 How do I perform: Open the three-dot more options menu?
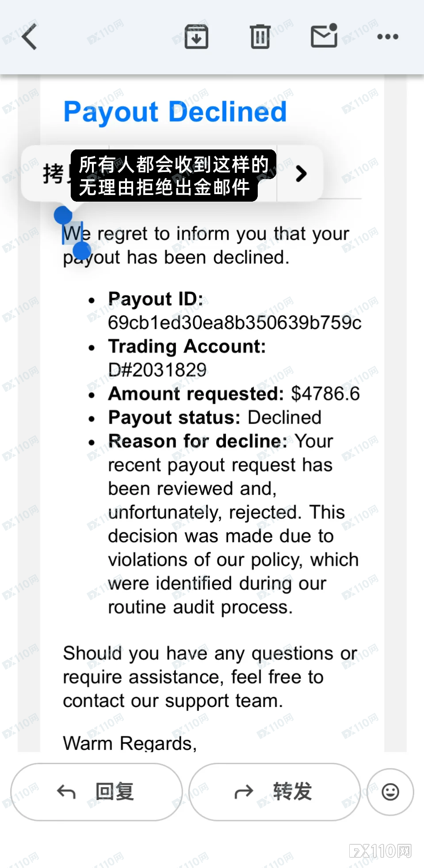pyautogui.click(x=388, y=37)
